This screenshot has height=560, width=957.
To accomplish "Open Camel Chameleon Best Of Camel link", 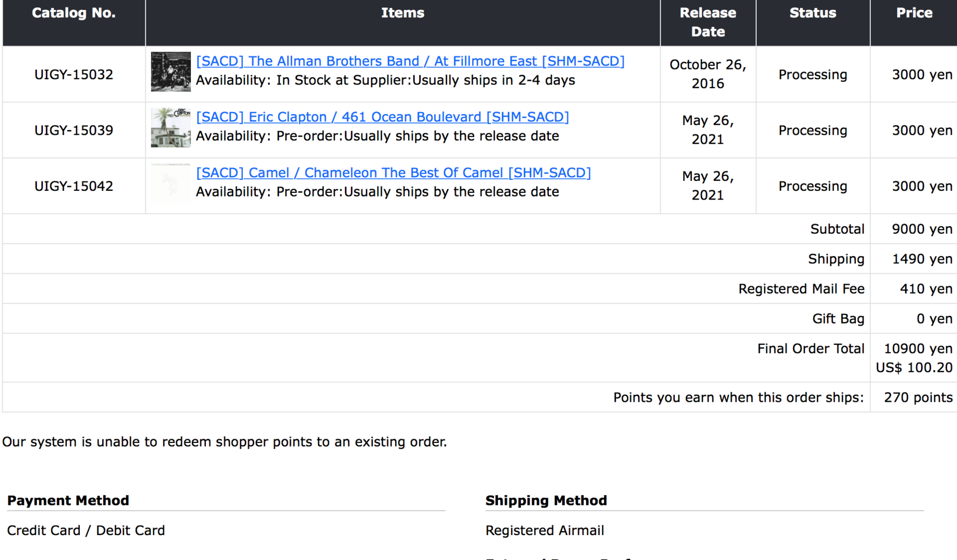I will [x=393, y=173].
